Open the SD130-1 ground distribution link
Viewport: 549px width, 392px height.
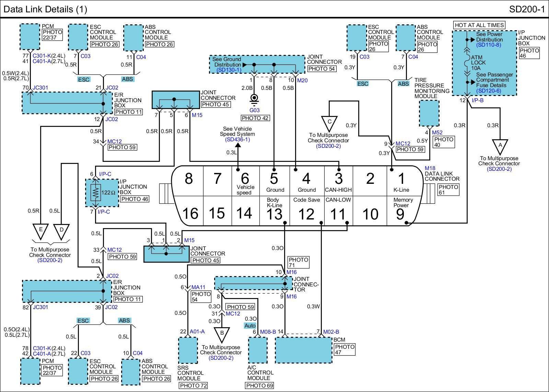click(x=229, y=70)
